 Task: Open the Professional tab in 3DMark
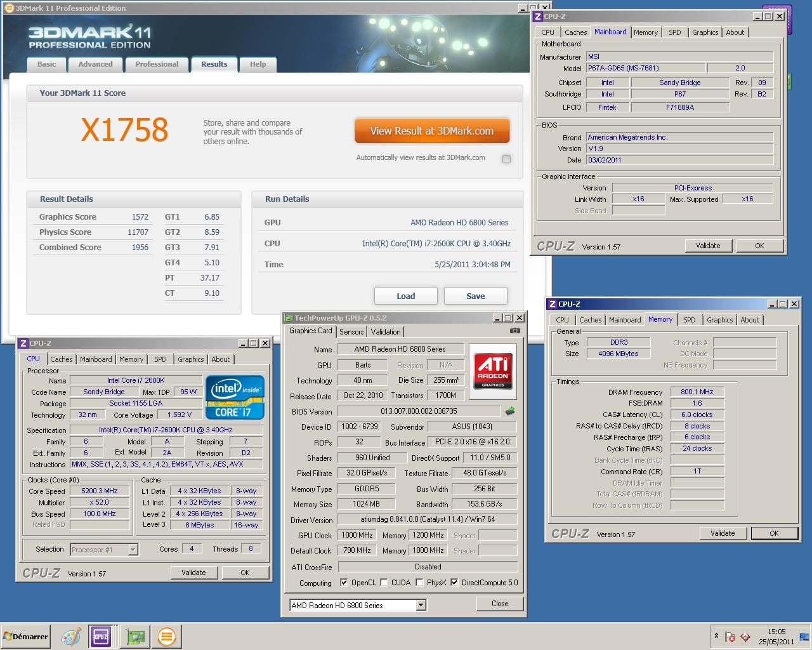click(157, 64)
